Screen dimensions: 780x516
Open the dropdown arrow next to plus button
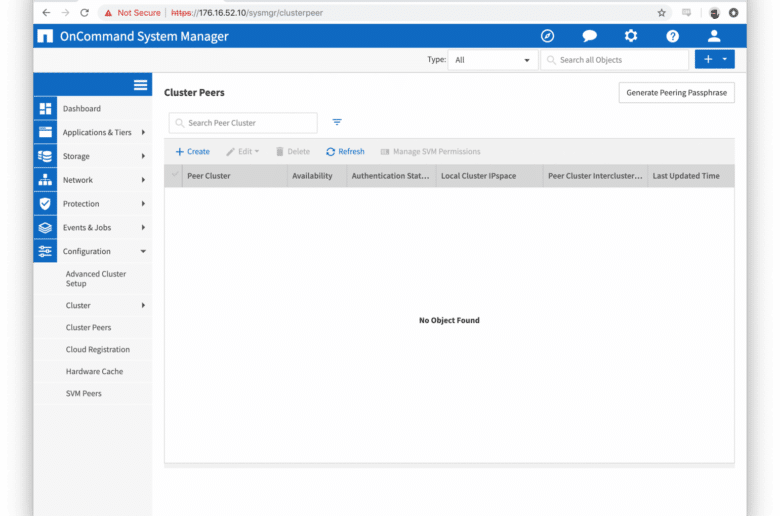pos(725,59)
